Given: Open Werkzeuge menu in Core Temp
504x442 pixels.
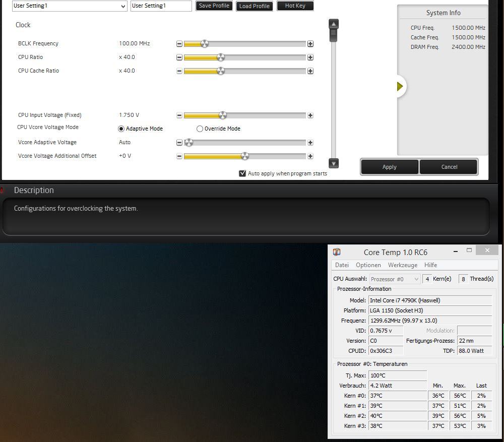Looking at the screenshot, I should (x=403, y=265).
